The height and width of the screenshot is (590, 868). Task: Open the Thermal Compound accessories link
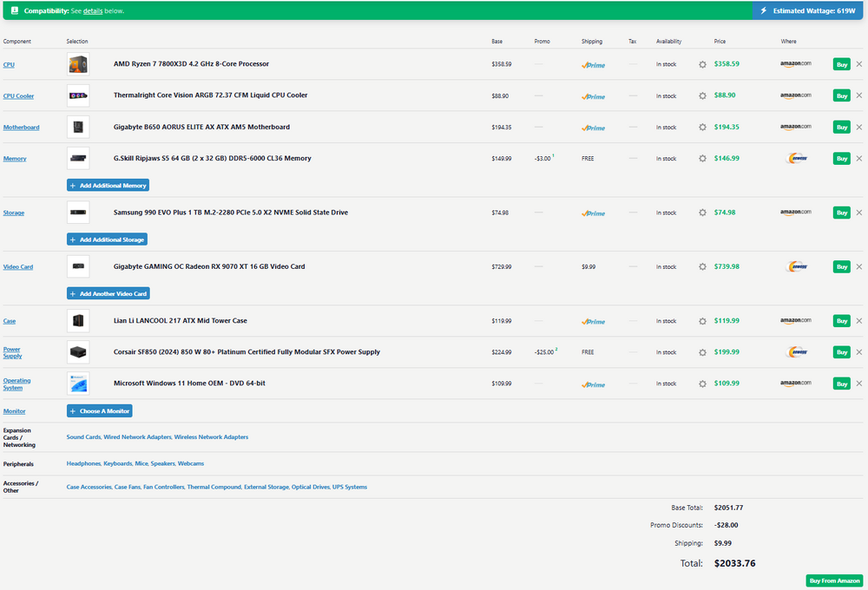pos(214,488)
